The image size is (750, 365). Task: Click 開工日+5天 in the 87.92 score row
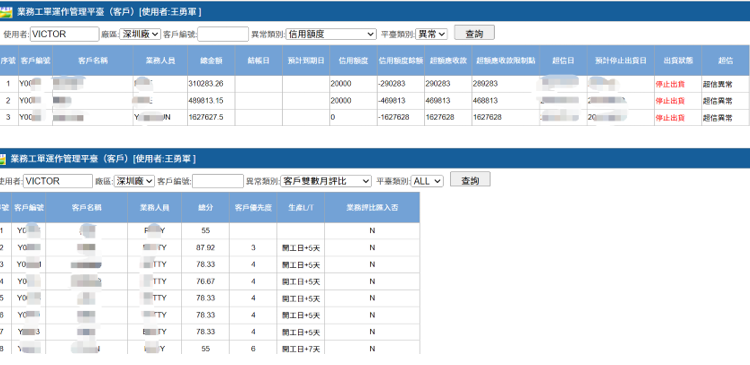point(301,248)
